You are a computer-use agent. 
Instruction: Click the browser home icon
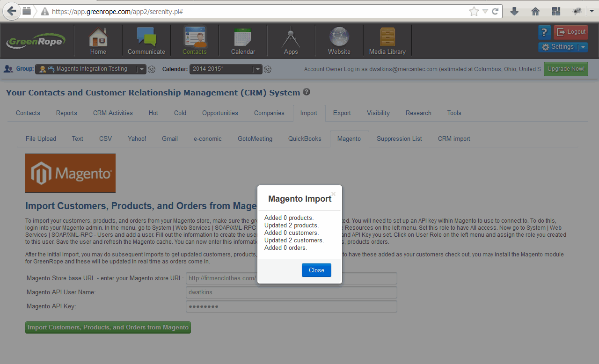535,11
